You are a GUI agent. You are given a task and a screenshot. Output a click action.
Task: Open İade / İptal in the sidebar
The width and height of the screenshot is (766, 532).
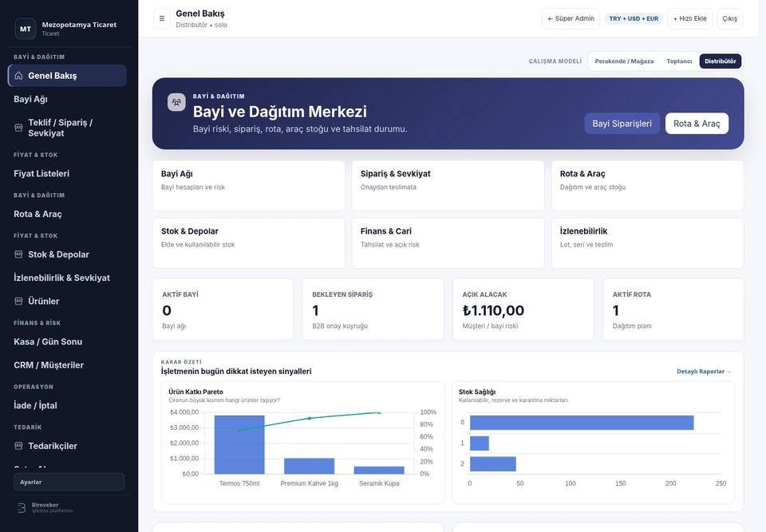(67, 405)
